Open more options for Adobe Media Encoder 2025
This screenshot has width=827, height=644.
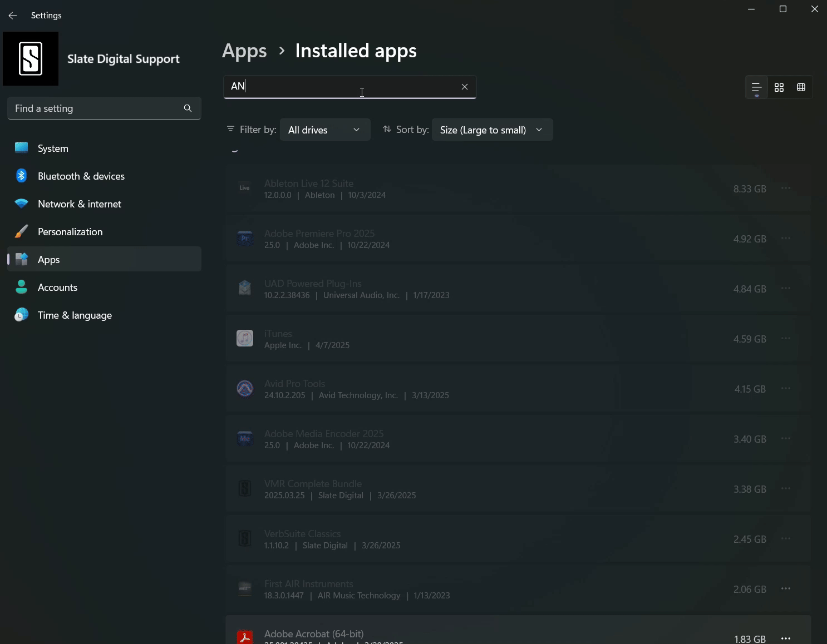click(786, 439)
